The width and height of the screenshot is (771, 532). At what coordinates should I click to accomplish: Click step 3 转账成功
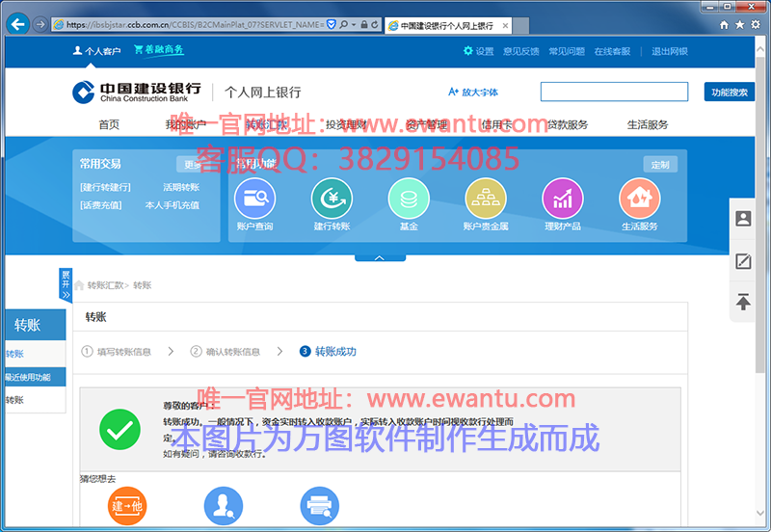[x=328, y=352]
